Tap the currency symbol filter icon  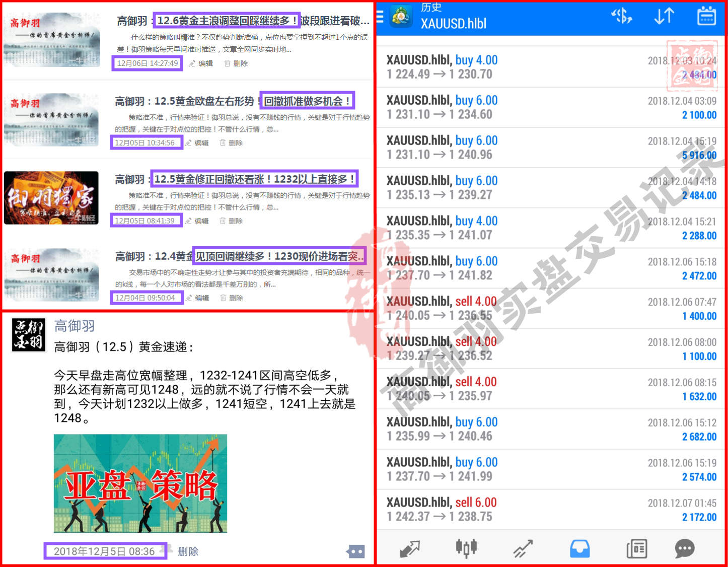coord(622,17)
